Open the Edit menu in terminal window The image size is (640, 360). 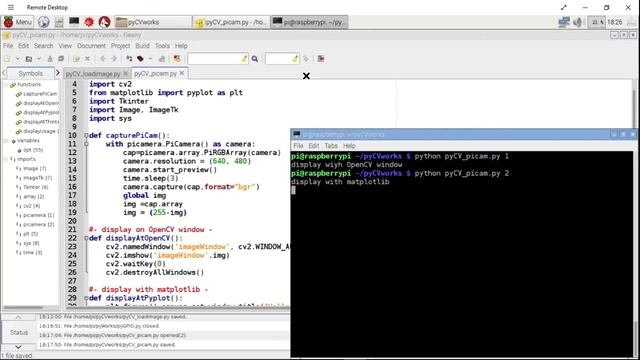[x=313, y=146]
